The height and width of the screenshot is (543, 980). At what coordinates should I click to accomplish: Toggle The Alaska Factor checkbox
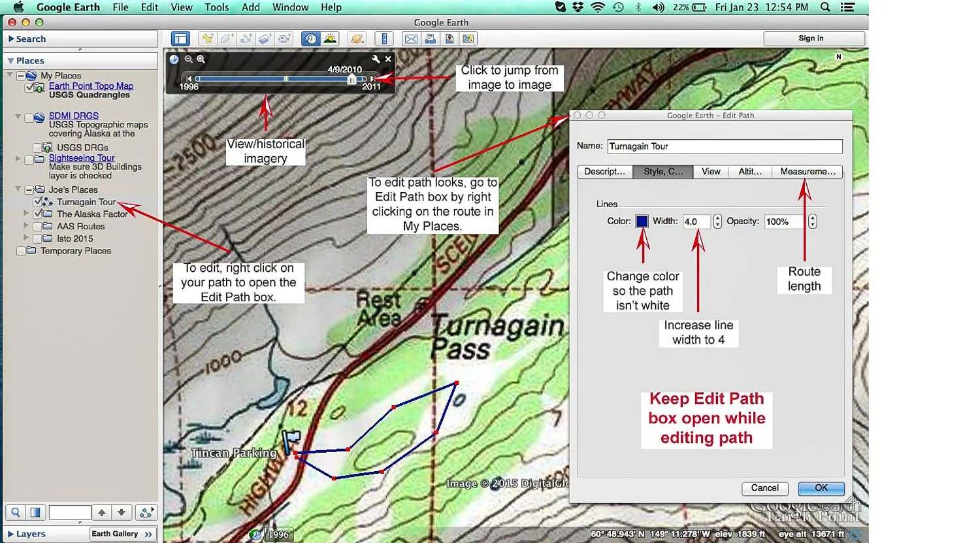point(37,214)
